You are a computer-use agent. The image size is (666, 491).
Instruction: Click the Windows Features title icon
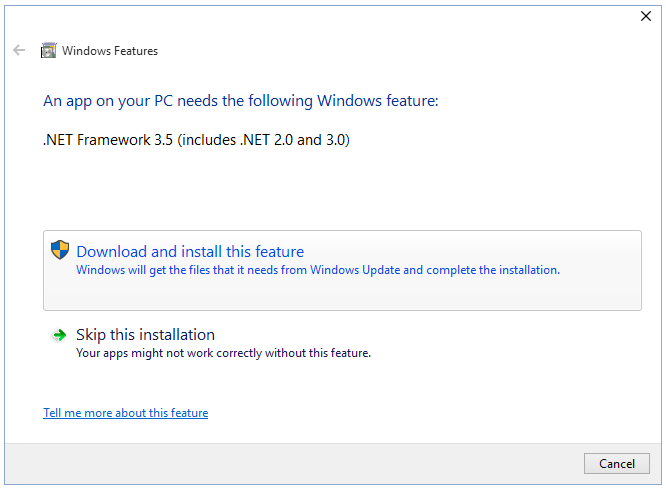tap(48, 51)
